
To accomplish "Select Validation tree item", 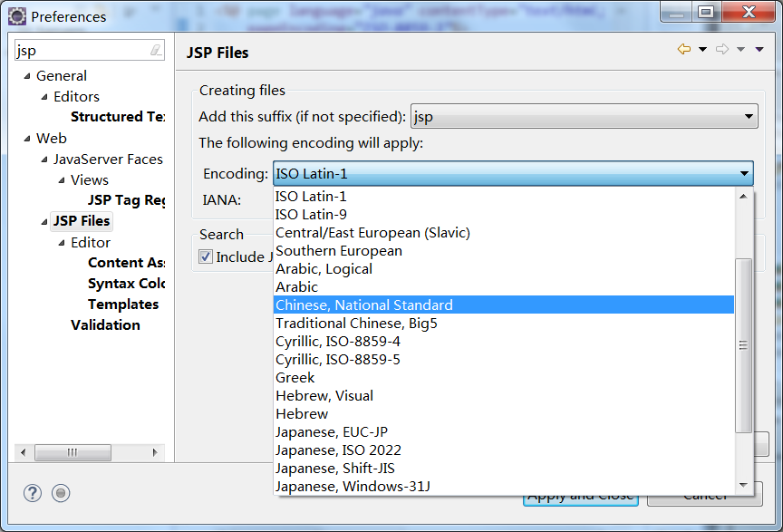I will [x=105, y=325].
